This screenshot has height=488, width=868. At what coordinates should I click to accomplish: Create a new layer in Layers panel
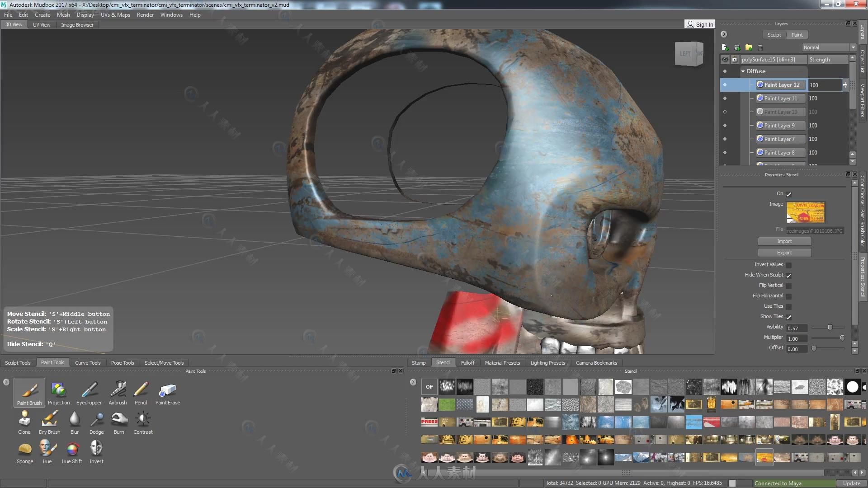coord(725,47)
